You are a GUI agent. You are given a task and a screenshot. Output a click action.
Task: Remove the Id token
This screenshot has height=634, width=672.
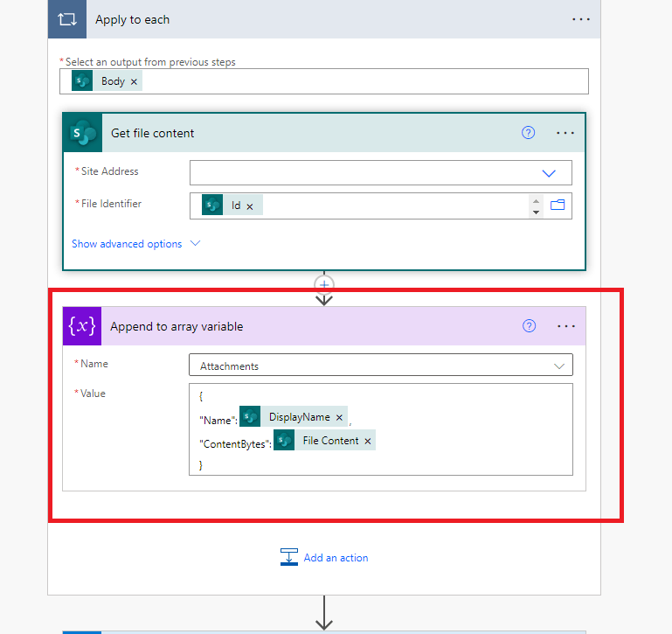click(249, 206)
